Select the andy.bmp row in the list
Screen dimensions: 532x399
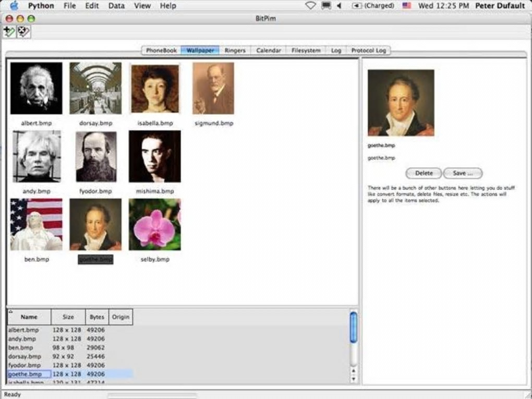click(70, 338)
